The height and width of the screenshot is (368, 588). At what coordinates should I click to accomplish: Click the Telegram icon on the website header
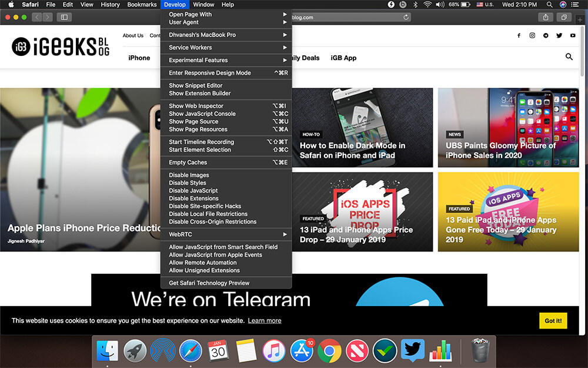point(546,35)
